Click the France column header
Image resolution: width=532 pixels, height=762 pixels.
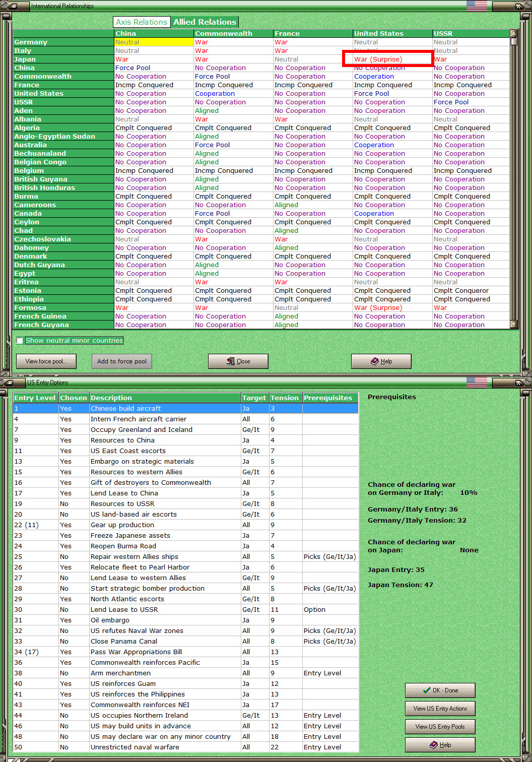point(313,34)
